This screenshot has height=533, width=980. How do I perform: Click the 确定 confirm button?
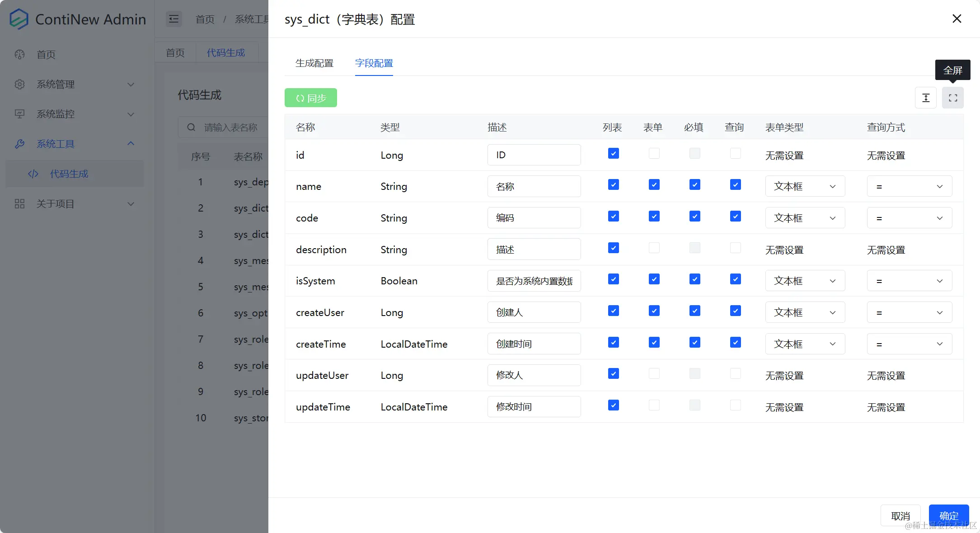949,515
